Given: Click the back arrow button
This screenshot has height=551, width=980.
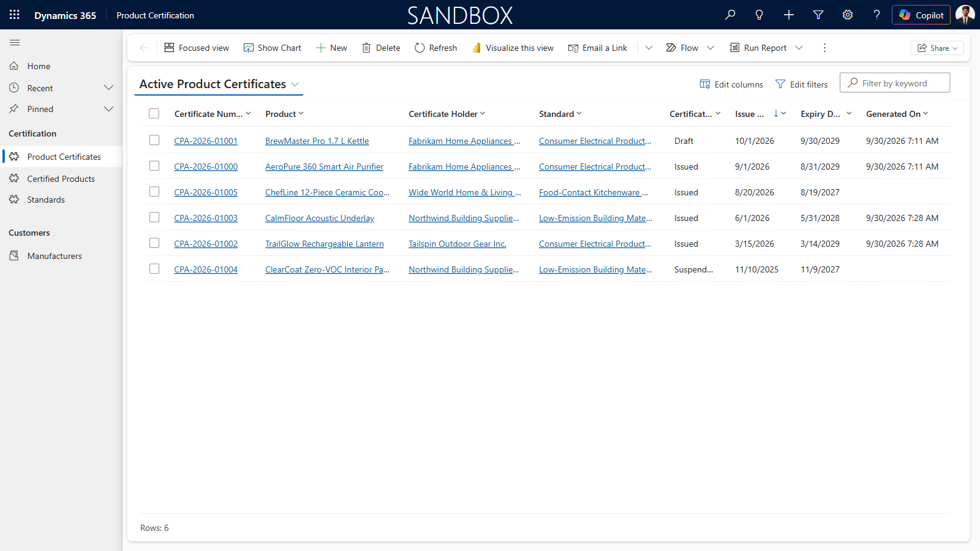Looking at the screenshot, I should point(144,48).
